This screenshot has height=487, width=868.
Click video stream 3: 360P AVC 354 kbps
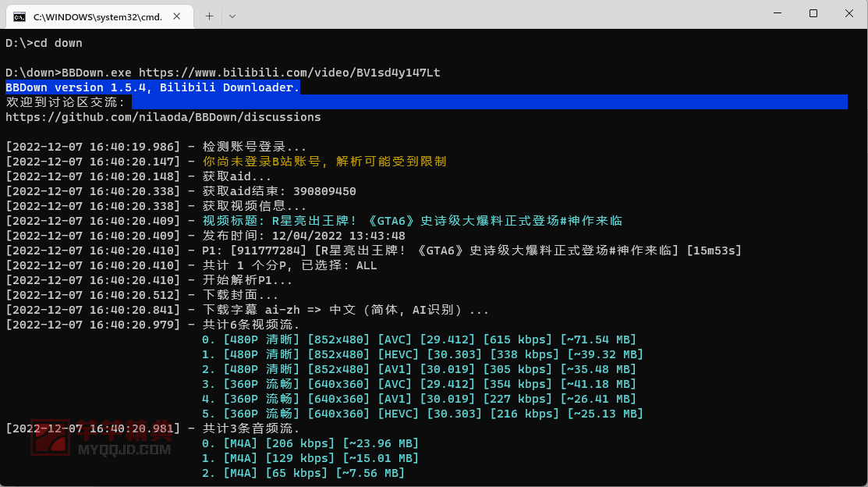[419, 384]
